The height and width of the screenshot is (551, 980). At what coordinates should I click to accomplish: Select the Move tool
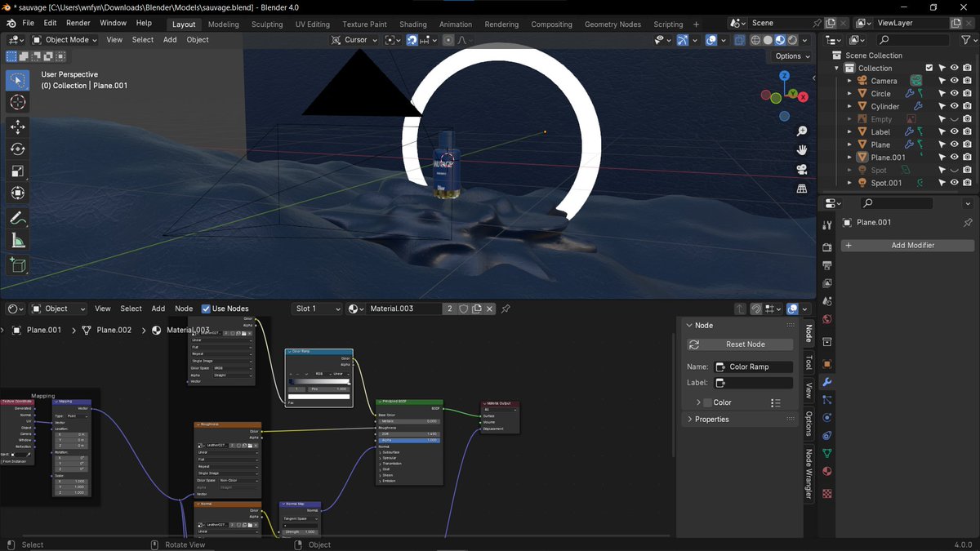[18, 127]
